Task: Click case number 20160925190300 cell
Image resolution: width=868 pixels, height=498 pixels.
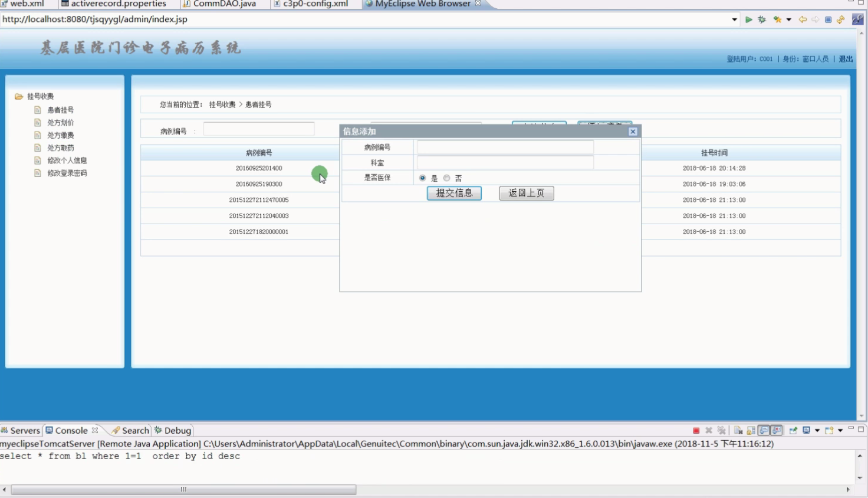Action: [259, 184]
